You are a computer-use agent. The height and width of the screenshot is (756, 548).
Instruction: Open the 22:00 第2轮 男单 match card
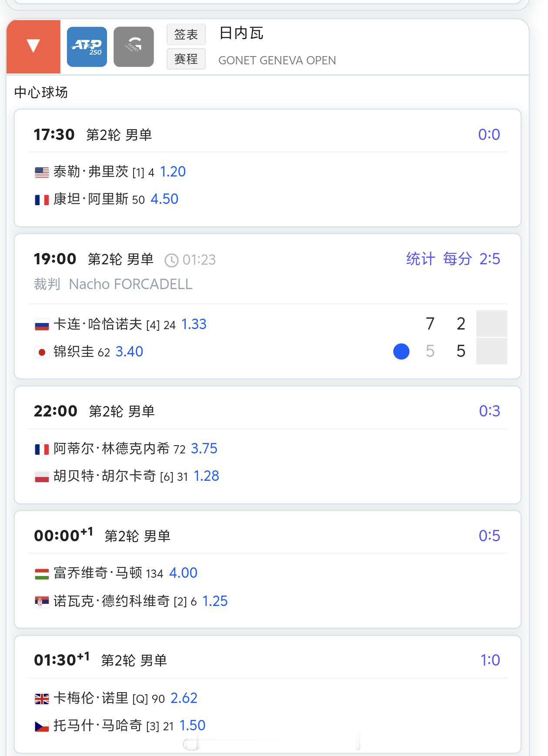coord(268,445)
